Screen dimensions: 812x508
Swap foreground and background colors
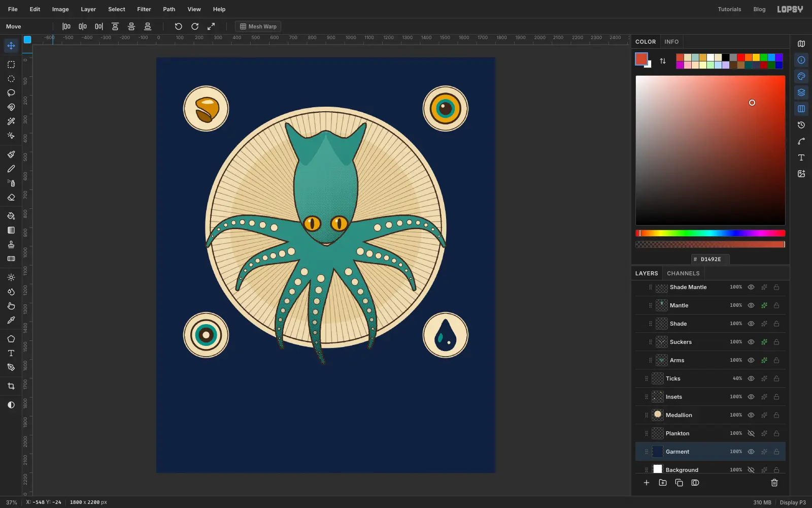click(663, 61)
